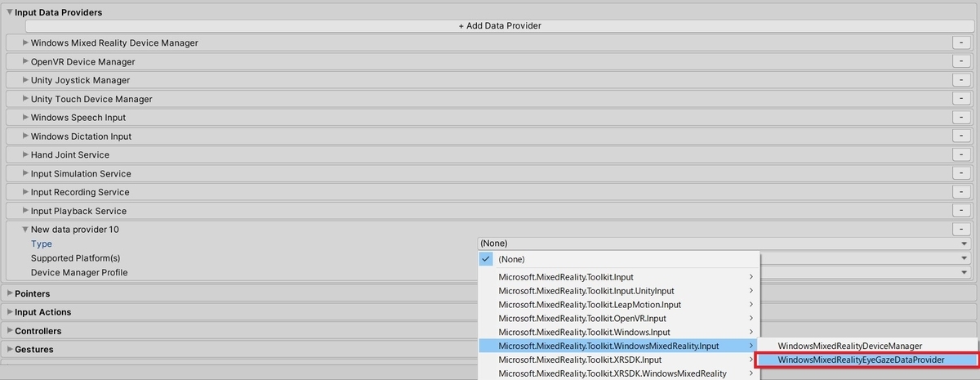Expand Windows Speech Input entry
This screenshot has height=380, width=980.
coord(25,117)
